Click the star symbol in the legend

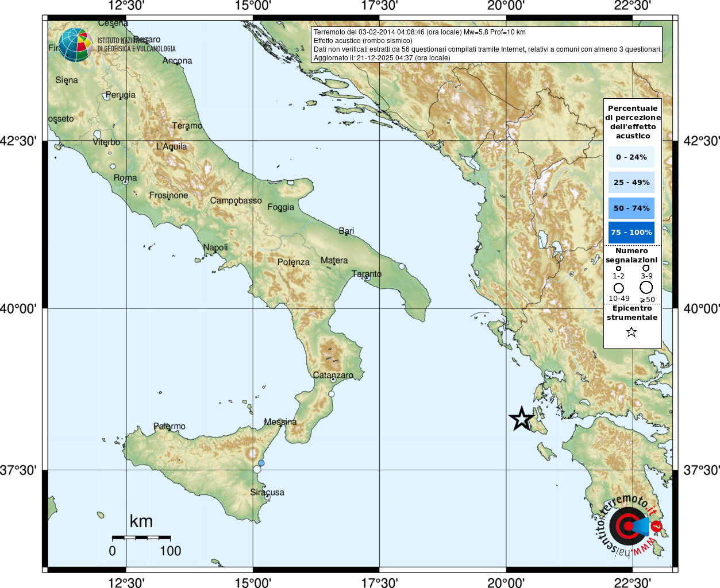(632, 332)
